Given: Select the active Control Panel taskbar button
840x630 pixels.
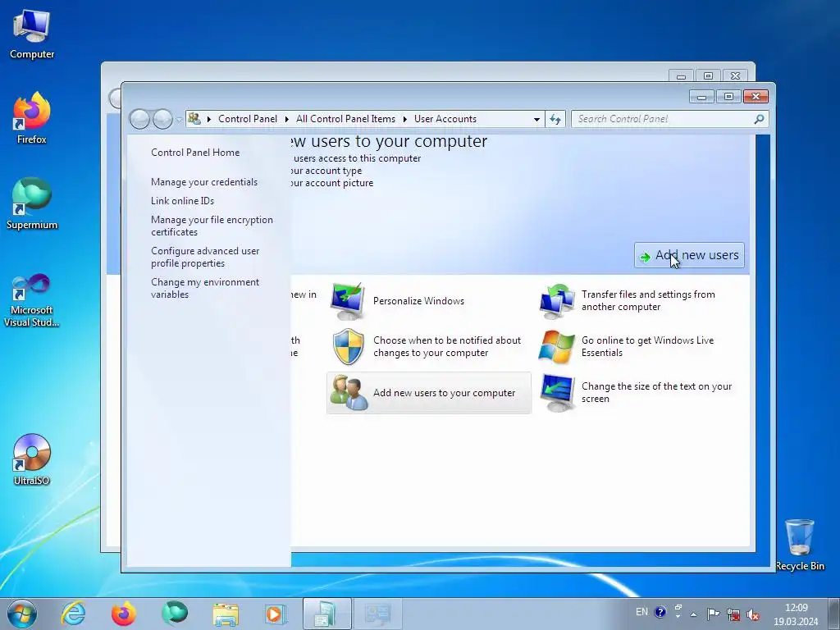Looking at the screenshot, I should coord(326,614).
